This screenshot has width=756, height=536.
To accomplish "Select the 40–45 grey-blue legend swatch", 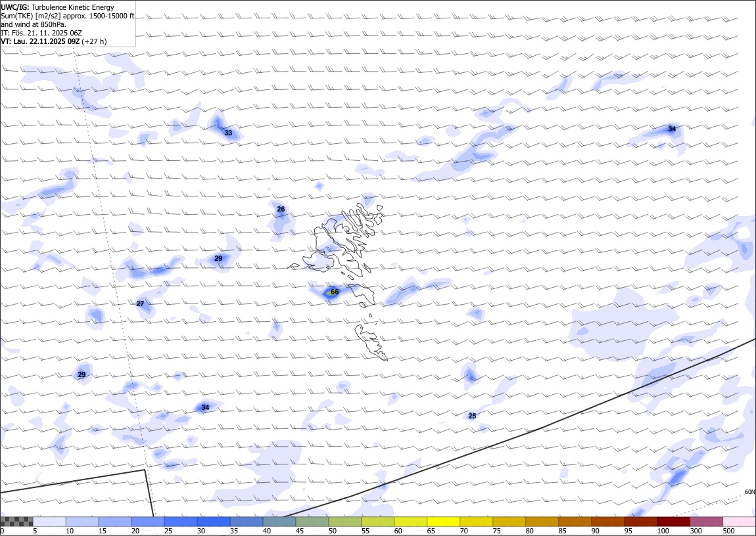I will [x=279, y=522].
